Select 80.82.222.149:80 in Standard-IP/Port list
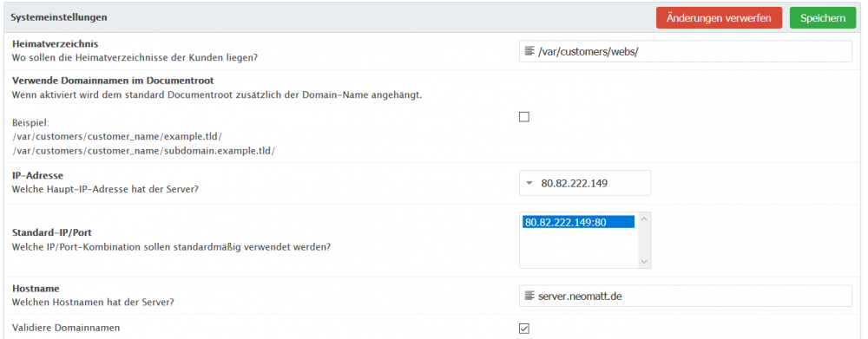This screenshot has height=339, width=868. tap(578, 222)
